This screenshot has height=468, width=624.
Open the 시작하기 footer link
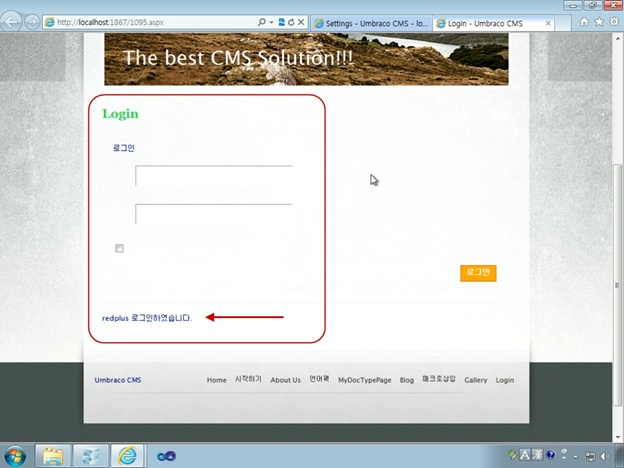coord(248,379)
